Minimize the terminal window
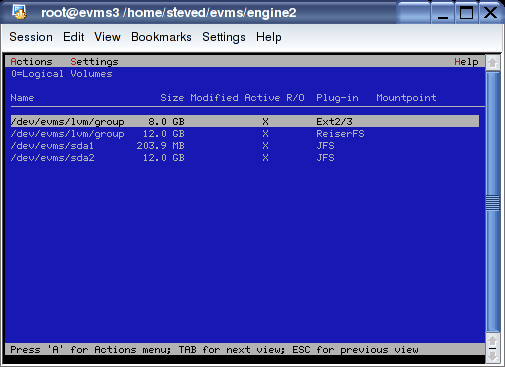505x367 pixels. (443, 13)
